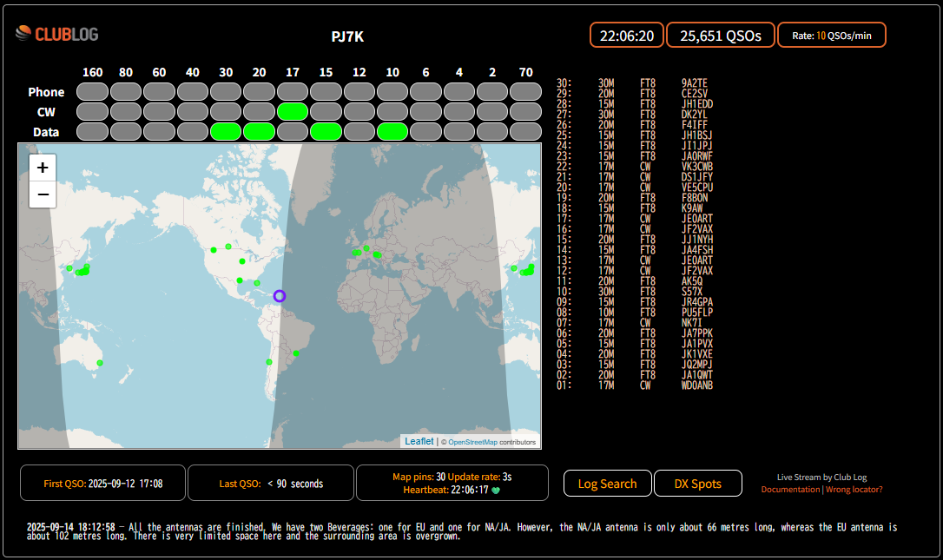Click the 30m Data green band indicator
Image resolution: width=943 pixels, height=560 pixels.
point(226,131)
